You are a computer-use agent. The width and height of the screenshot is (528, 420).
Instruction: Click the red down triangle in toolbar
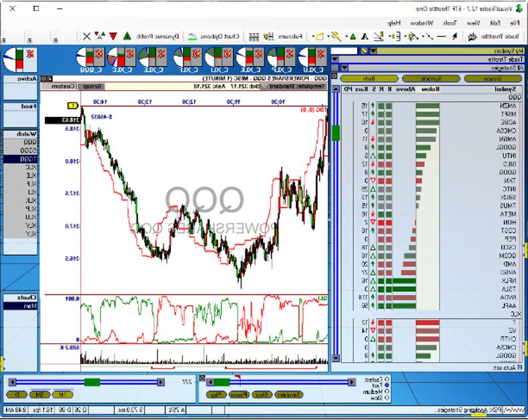click(x=113, y=36)
